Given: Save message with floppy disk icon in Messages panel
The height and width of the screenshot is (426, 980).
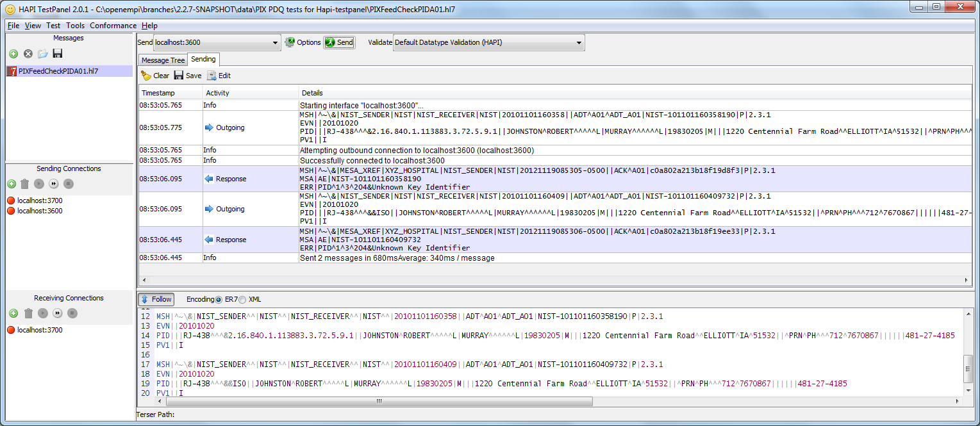Looking at the screenshot, I should [57, 54].
